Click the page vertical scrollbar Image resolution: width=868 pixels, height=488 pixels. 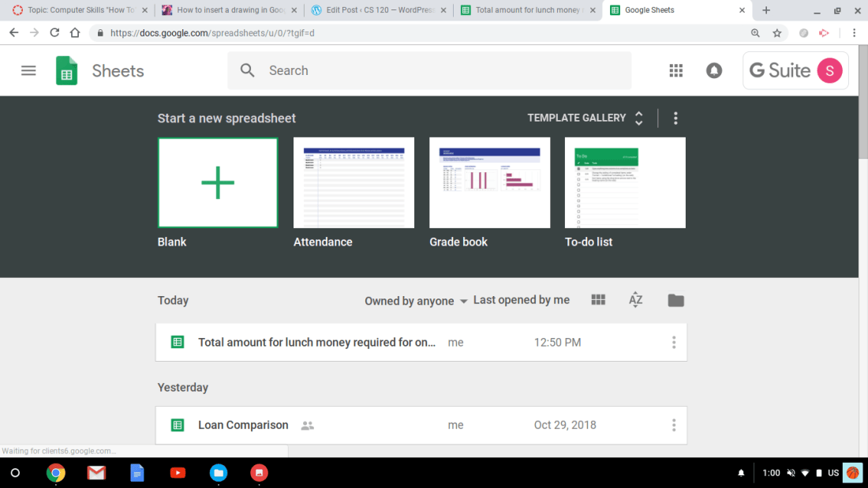point(862,103)
